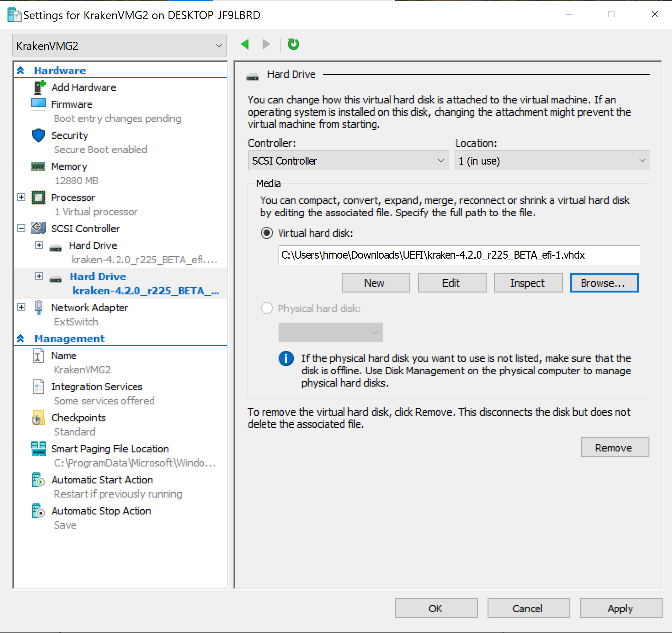This screenshot has width=672, height=633.
Task: Click the green refresh icon
Action: [293, 44]
